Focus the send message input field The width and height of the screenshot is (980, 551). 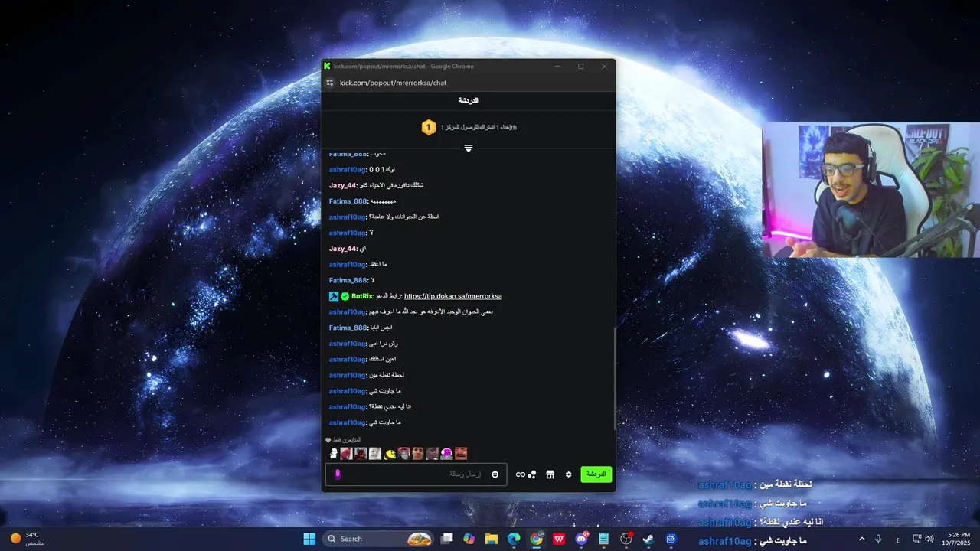(x=416, y=474)
